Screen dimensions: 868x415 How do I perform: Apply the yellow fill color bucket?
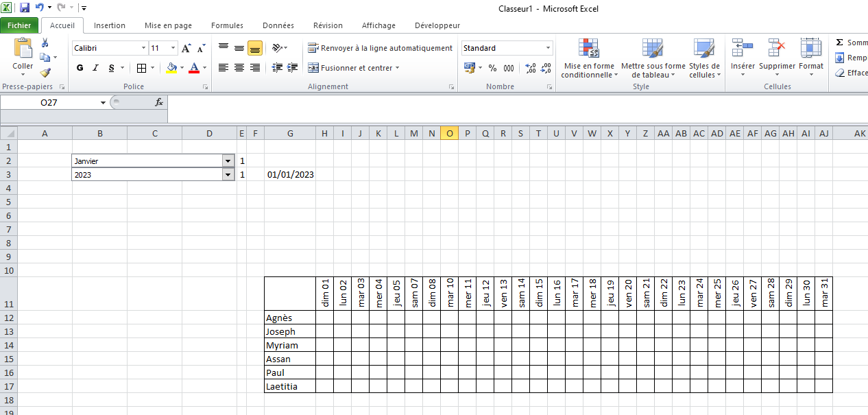click(x=171, y=68)
